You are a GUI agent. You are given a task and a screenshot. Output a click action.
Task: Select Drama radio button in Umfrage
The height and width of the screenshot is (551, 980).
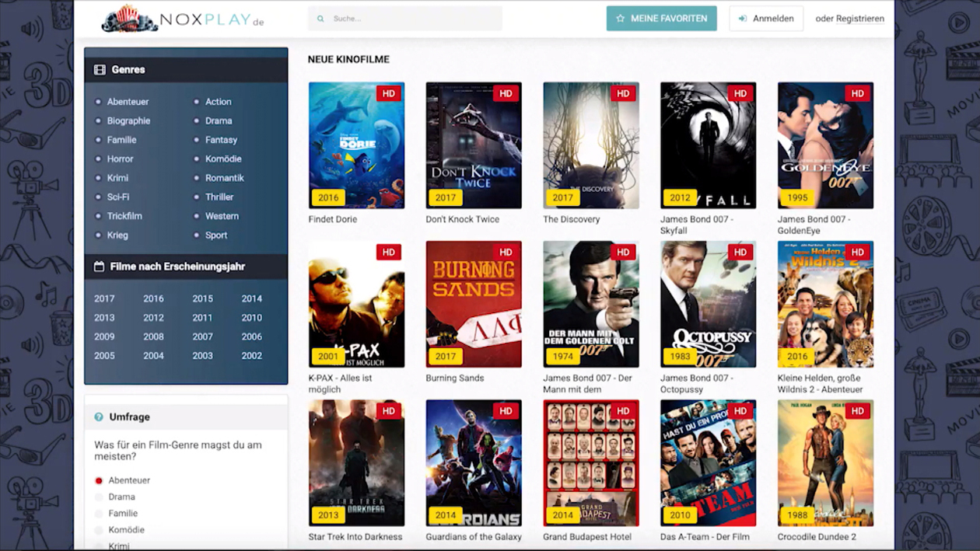(99, 497)
